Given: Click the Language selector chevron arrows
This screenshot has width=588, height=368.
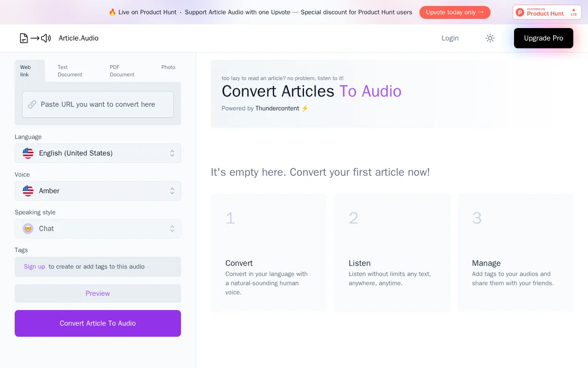Looking at the screenshot, I should pyautogui.click(x=172, y=153).
